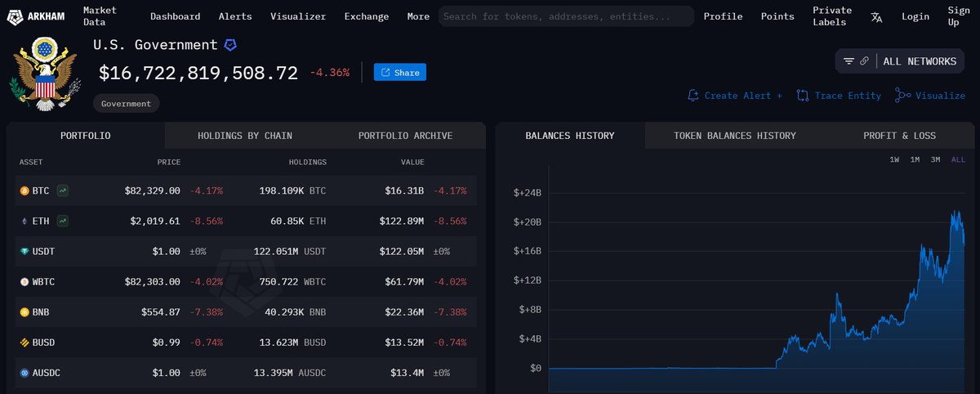Click the Sign Up link
The image size is (980, 394).
coord(959,16)
